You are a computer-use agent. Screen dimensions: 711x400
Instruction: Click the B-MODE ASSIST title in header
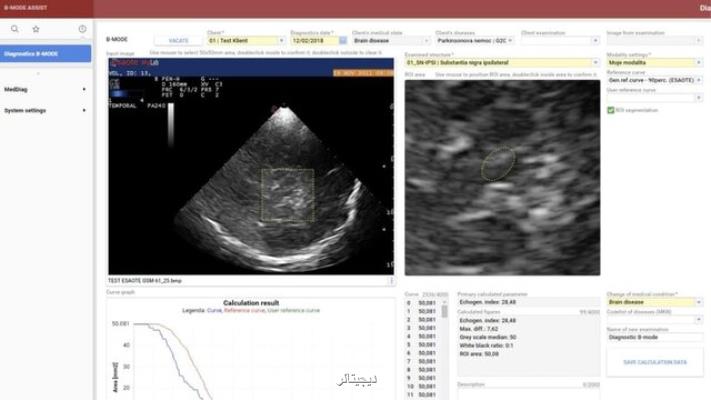[x=25, y=8]
